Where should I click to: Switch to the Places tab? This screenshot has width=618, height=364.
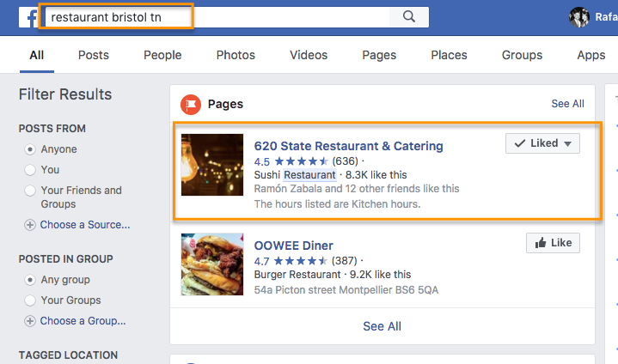(x=449, y=55)
